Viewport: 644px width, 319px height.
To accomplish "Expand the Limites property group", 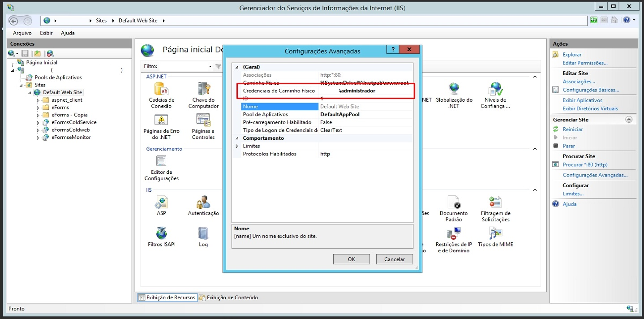I will 237,146.
